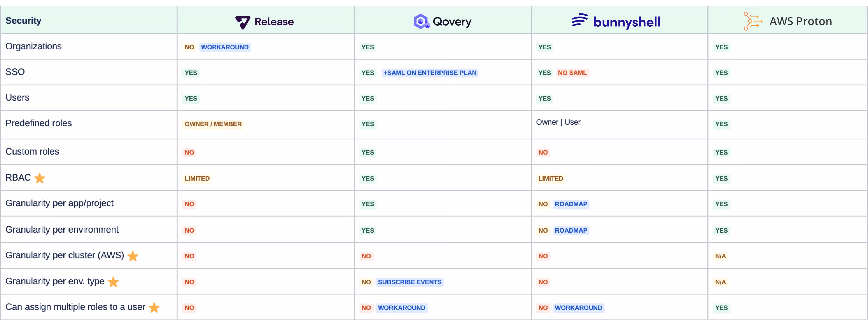Click the YES value under AWS Proton Users
The width and height of the screenshot is (868, 320).
pos(721,98)
